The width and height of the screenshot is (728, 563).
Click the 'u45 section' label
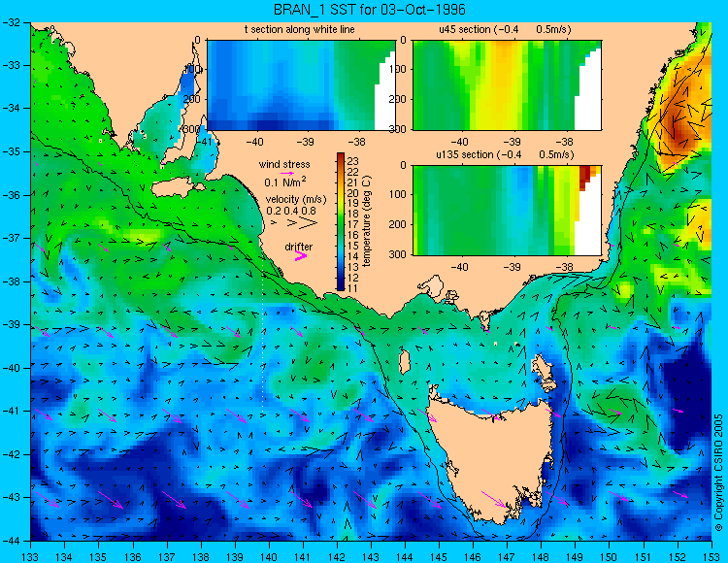[465, 29]
